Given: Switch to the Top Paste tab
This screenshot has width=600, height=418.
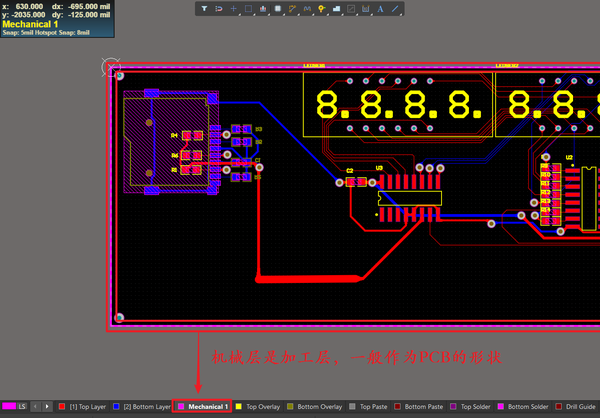Looking at the screenshot, I should [x=368, y=407].
